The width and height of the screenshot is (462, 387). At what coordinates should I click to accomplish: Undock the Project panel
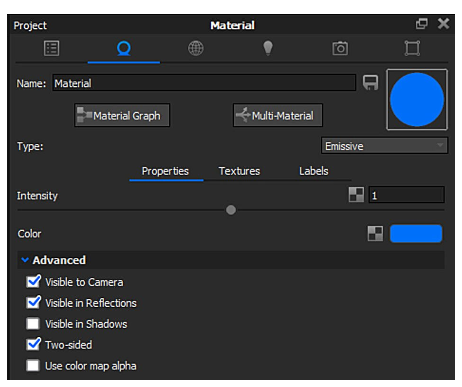click(422, 24)
